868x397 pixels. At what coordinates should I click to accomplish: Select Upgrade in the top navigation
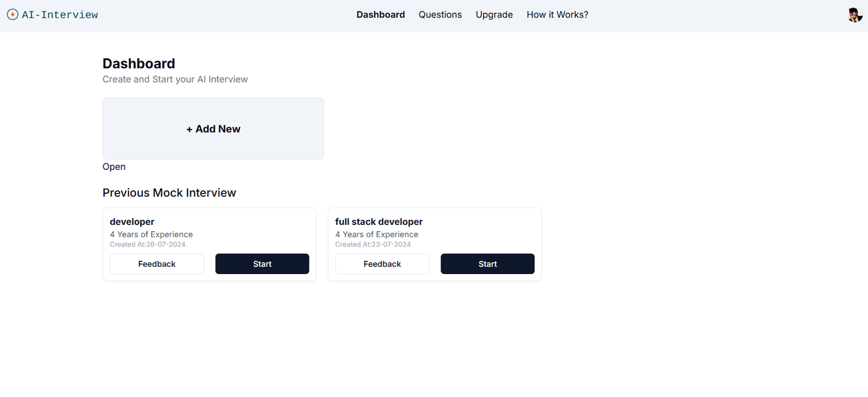(x=494, y=14)
